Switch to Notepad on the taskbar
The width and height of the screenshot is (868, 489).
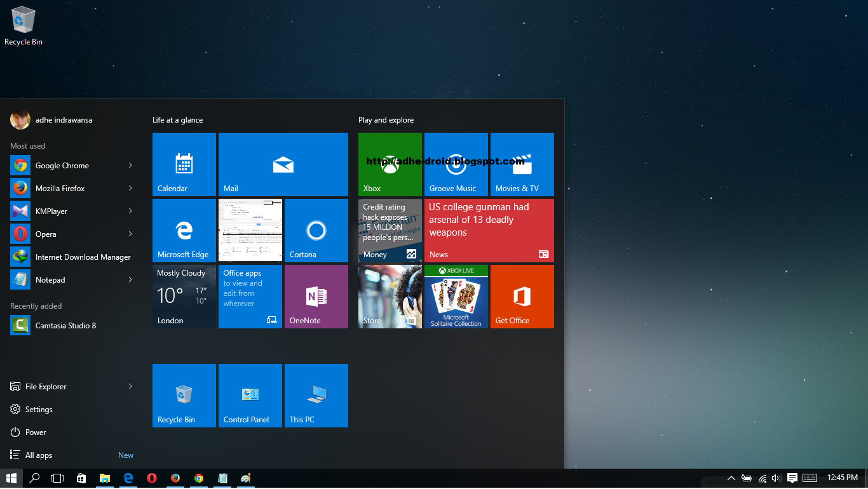(222, 478)
